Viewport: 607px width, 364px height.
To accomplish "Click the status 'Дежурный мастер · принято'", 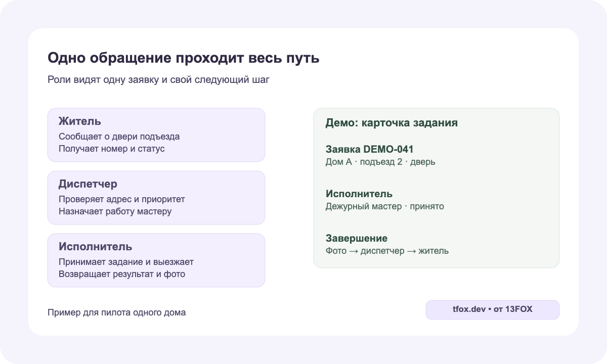I will click(385, 206).
